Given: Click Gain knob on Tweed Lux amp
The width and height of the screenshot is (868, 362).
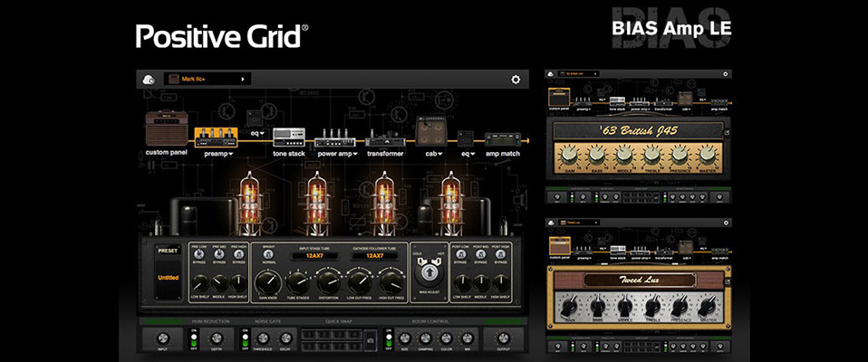Looking at the screenshot, I should click(569, 306).
